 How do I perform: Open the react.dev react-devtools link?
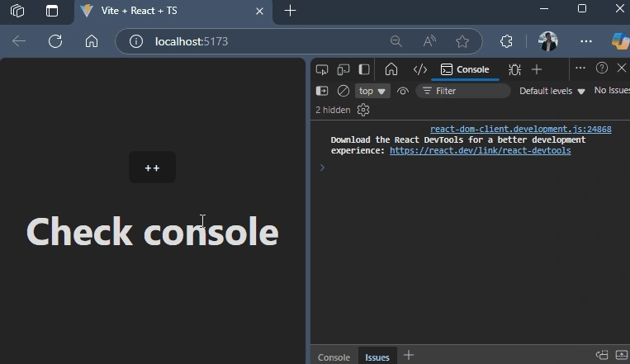coord(480,150)
